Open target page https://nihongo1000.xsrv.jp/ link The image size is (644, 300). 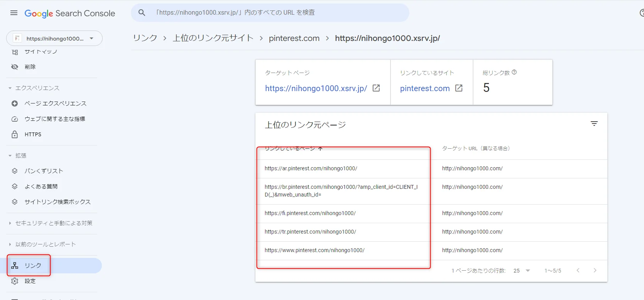(x=316, y=88)
